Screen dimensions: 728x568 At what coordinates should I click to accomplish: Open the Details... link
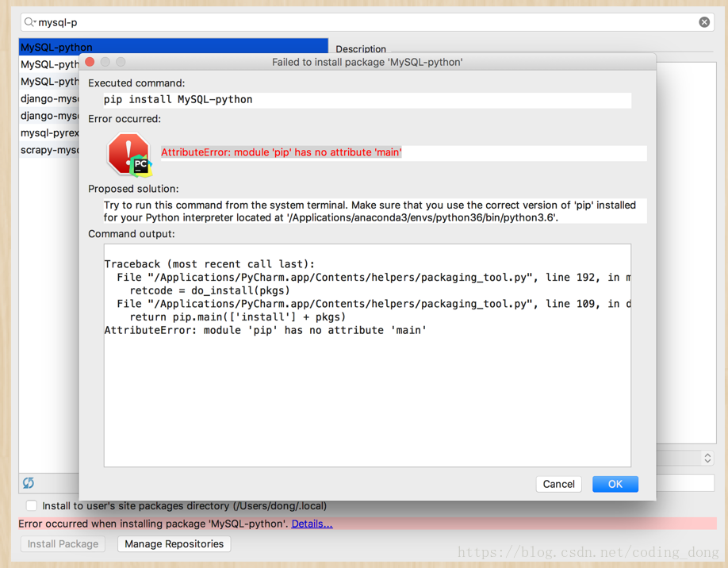click(312, 524)
